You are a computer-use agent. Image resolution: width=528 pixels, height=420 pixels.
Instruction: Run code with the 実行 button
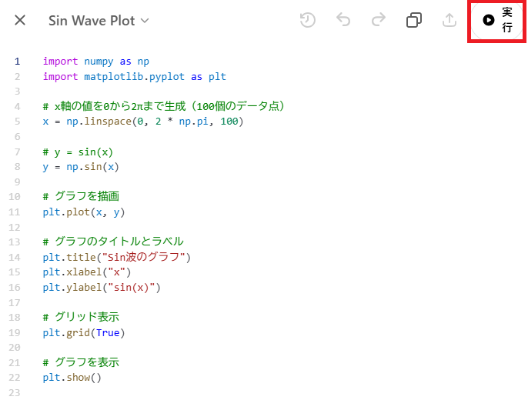[497, 20]
